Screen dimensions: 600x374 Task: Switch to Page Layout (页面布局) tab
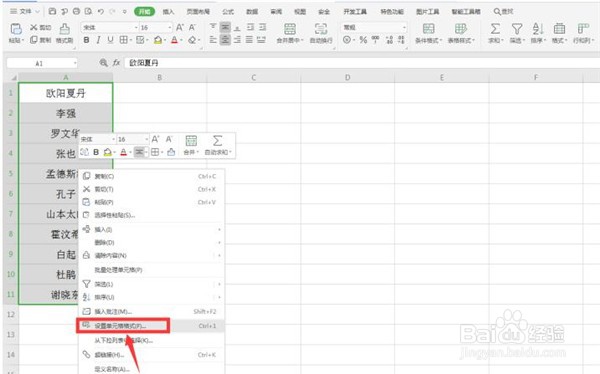click(x=198, y=12)
